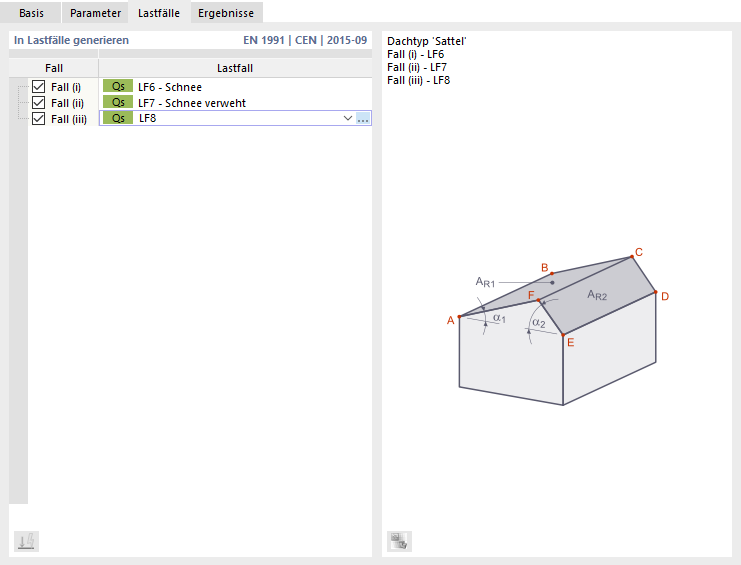Expand the LF8 load case dropdown arrow
The image size is (741, 565).
point(348,118)
